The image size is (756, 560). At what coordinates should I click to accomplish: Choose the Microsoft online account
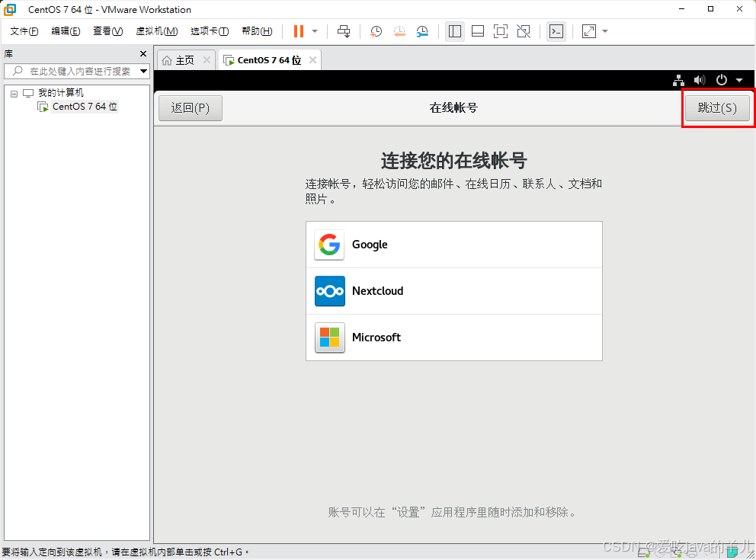click(454, 338)
